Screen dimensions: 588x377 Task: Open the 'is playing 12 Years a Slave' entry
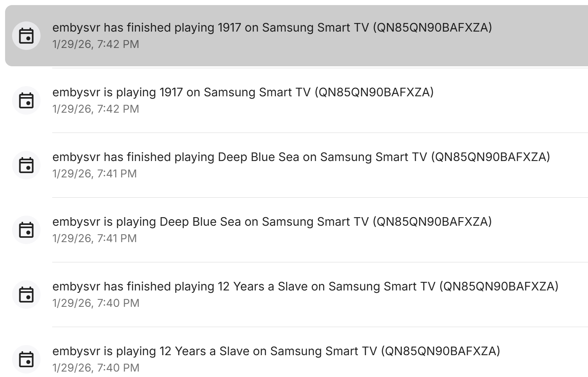[276, 351]
